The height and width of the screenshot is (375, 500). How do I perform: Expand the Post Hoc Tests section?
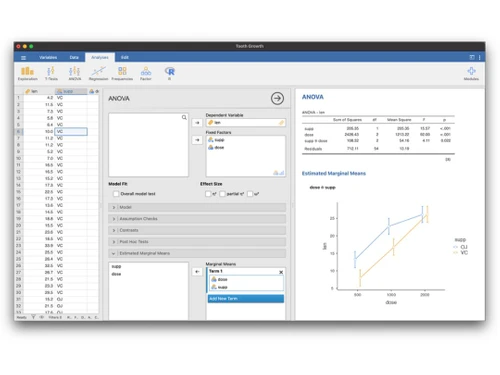click(197, 242)
